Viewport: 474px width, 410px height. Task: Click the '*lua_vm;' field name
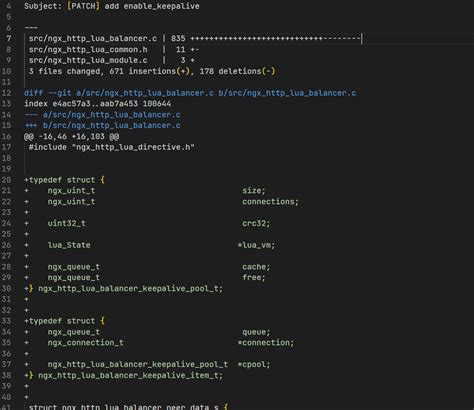click(x=256, y=245)
